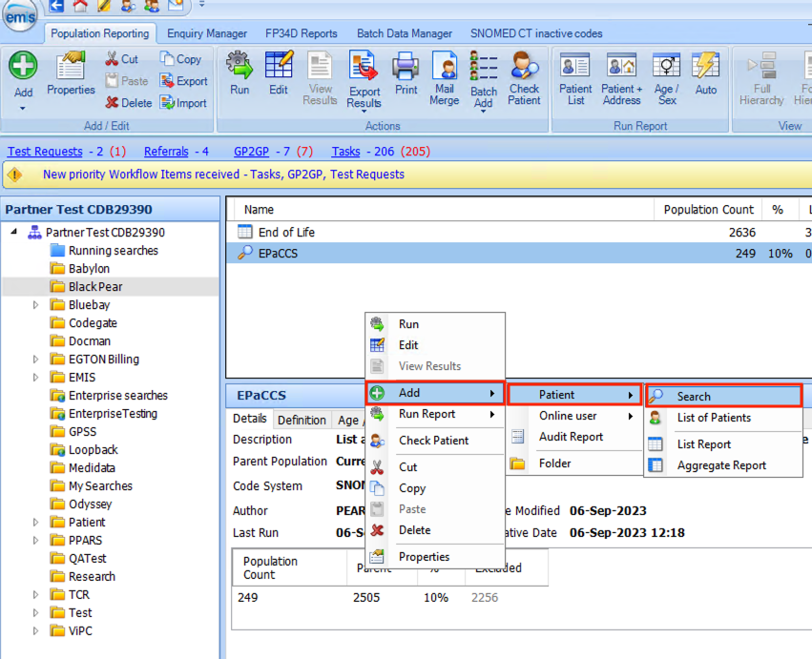This screenshot has width=812, height=659.
Task: Click the Enterprise searches folder icon
Action: pyautogui.click(x=57, y=396)
